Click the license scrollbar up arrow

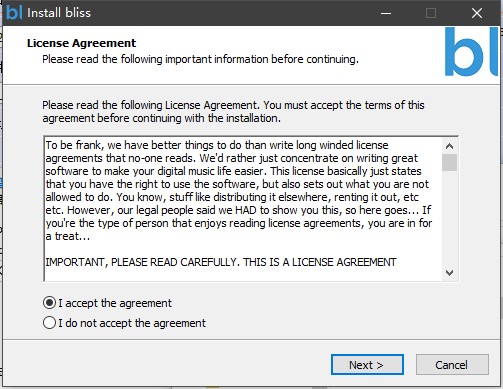(x=449, y=146)
